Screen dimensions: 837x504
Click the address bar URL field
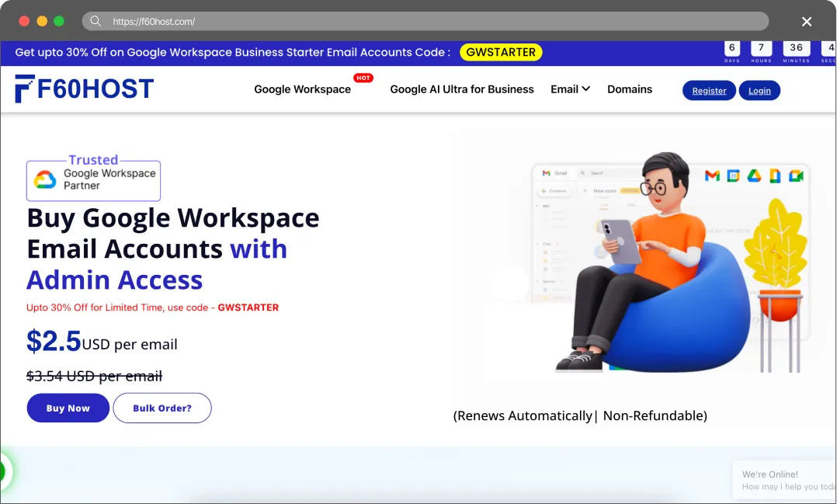(425, 22)
